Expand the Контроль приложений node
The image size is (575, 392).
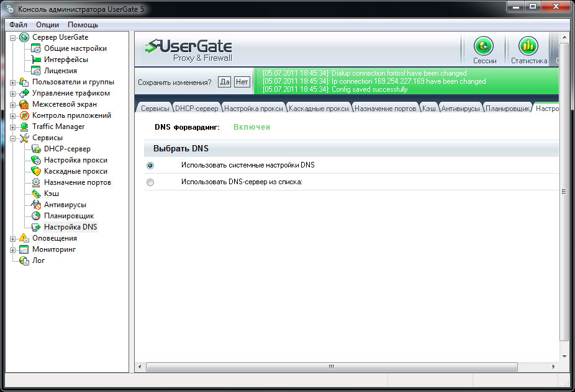(x=12, y=116)
